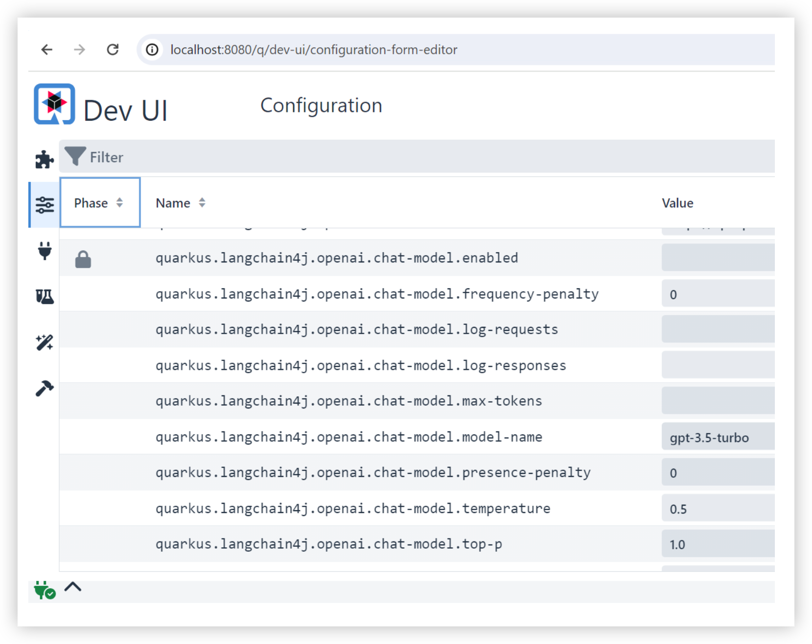Open the hammer build sidebar icon
Screen dimensions: 812x644
click(x=44, y=388)
